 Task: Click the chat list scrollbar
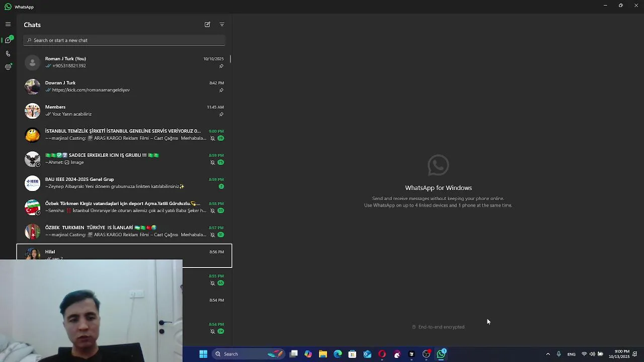pyautogui.click(x=230, y=59)
